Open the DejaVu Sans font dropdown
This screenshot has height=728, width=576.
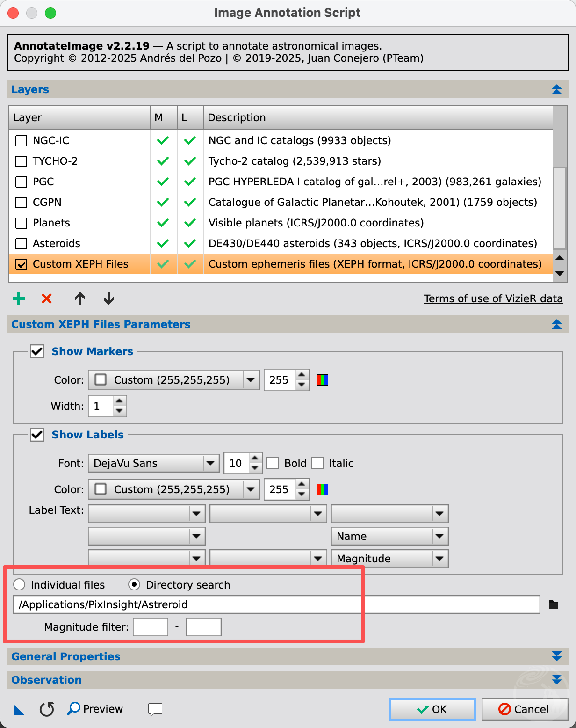[153, 463]
